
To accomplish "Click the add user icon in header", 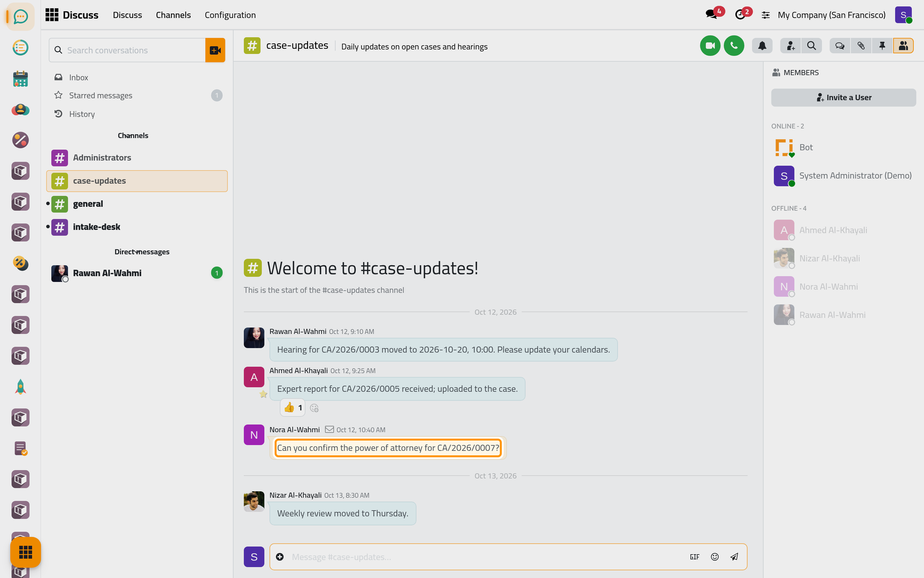I will (x=791, y=46).
